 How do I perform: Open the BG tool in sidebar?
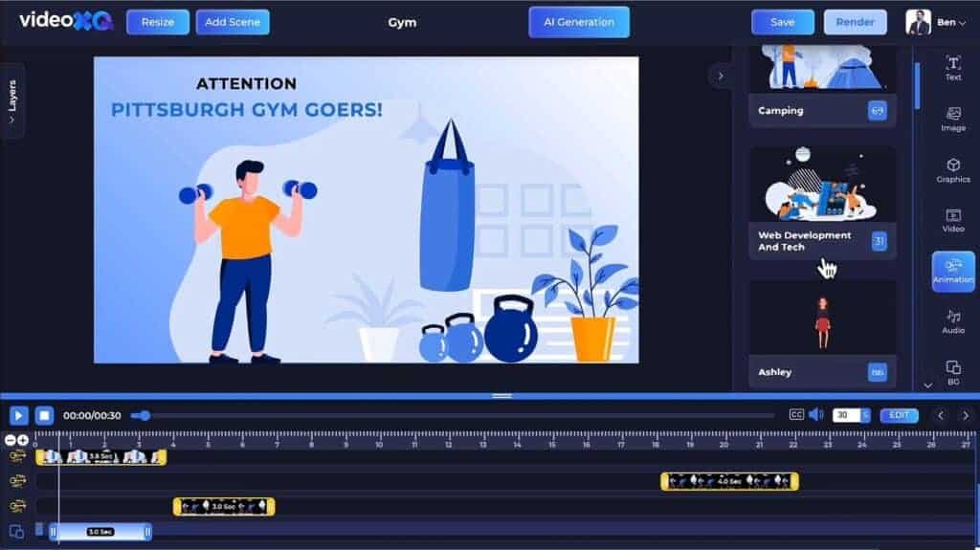(952, 372)
